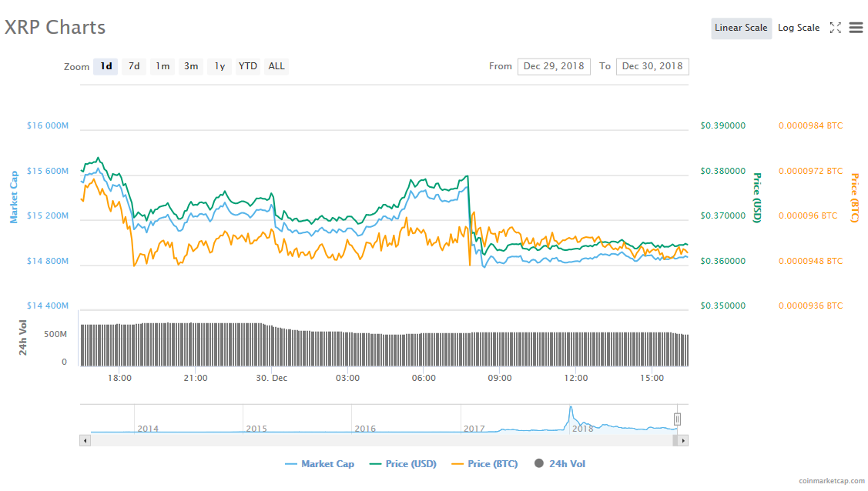This screenshot has width=868, height=491.
Task: Select YTD zoom range
Action: 248,66
